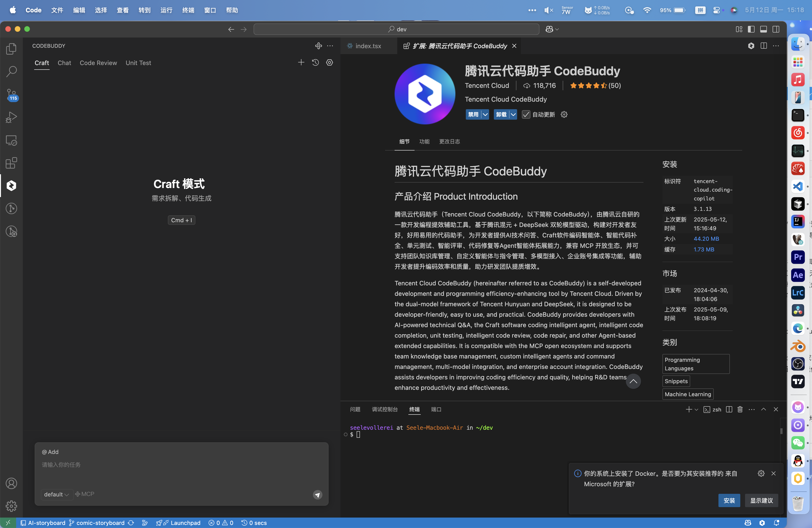Click the 44.20 MB size link
The width and height of the screenshot is (812, 528).
706,239
